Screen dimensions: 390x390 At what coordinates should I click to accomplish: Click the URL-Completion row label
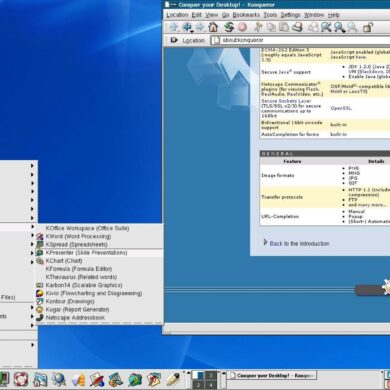click(x=280, y=216)
